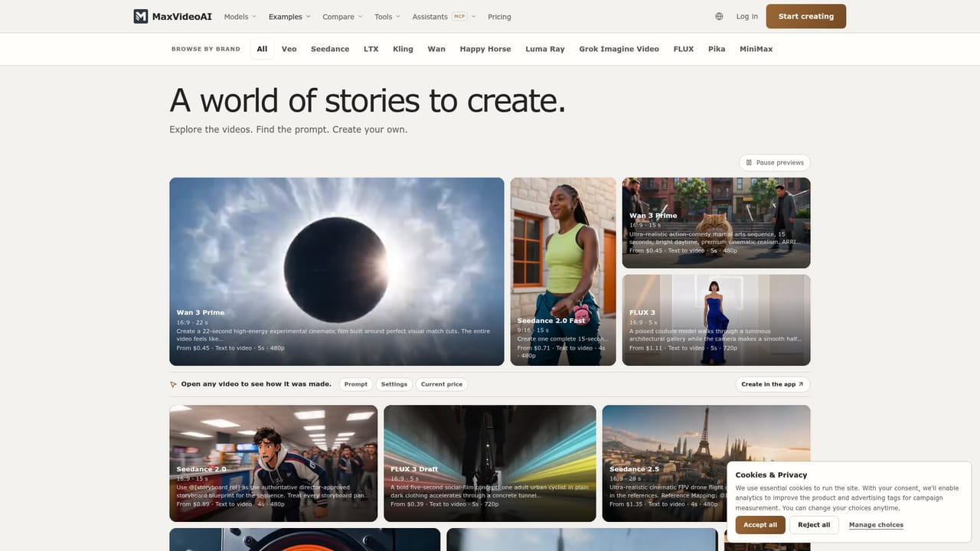
Task: Click the Current price pill tag
Action: click(x=442, y=384)
